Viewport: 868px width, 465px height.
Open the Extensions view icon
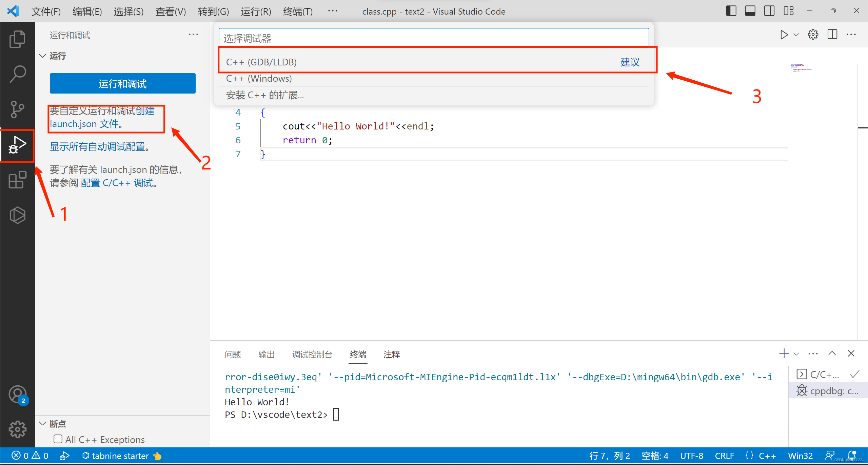[x=17, y=180]
